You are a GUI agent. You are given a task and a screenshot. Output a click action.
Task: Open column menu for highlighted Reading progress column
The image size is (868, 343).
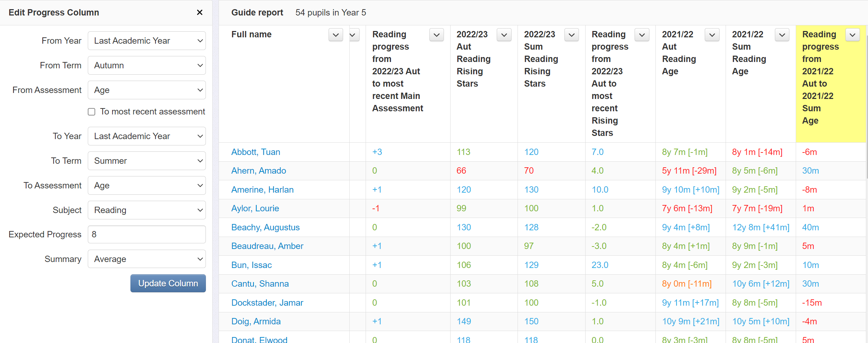tap(852, 35)
